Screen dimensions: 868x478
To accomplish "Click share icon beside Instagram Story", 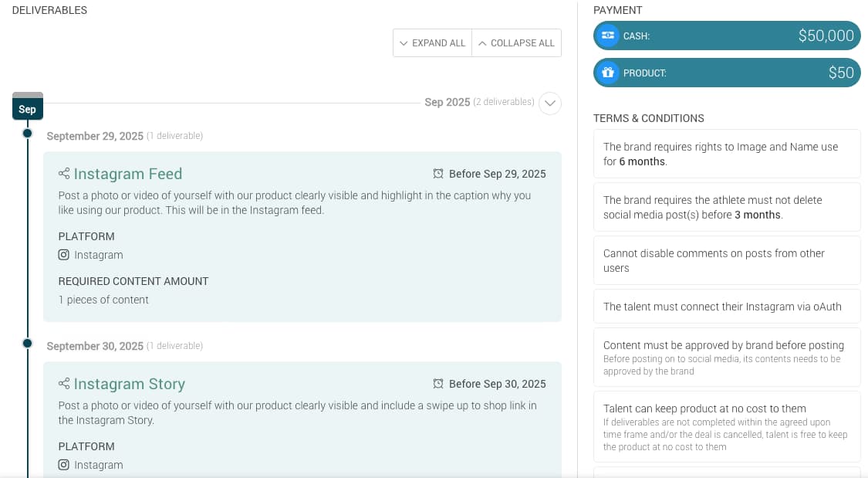I will (x=64, y=384).
